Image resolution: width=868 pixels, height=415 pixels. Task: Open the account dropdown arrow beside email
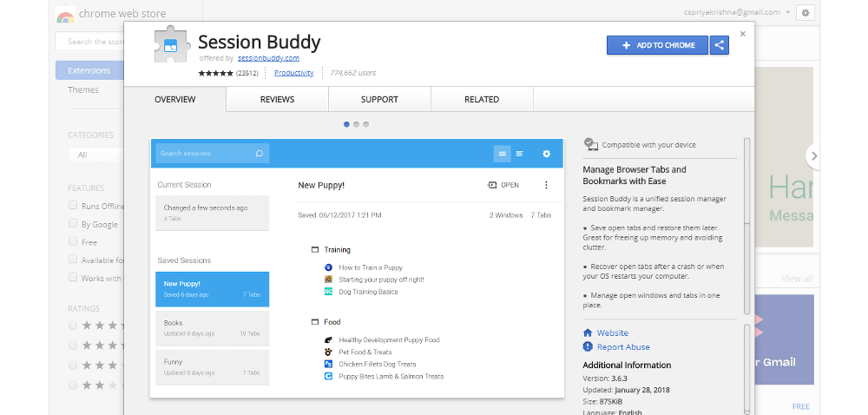click(x=788, y=13)
